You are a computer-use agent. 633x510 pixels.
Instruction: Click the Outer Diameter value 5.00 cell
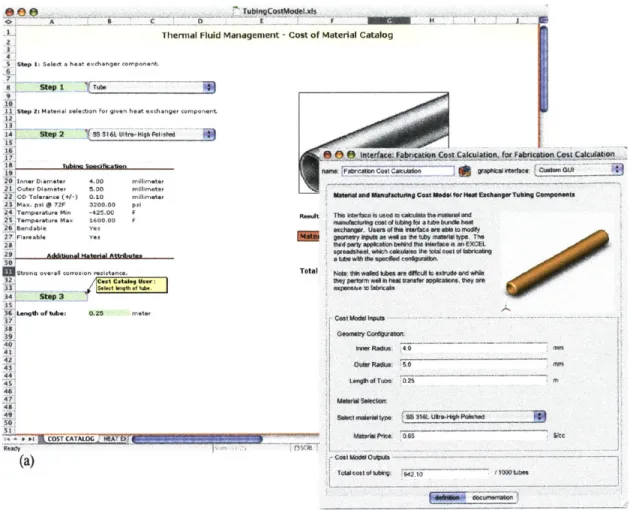point(96,189)
